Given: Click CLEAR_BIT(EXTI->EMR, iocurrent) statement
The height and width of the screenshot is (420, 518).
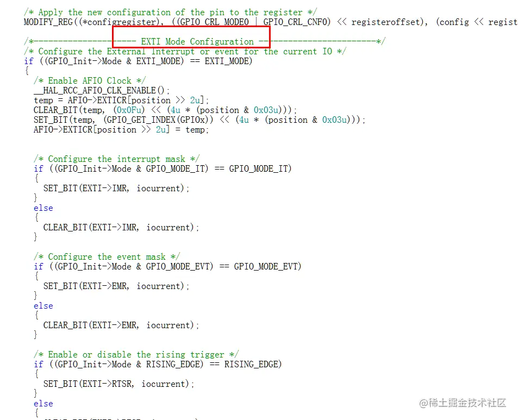Looking at the screenshot, I should pyautogui.click(x=121, y=325).
